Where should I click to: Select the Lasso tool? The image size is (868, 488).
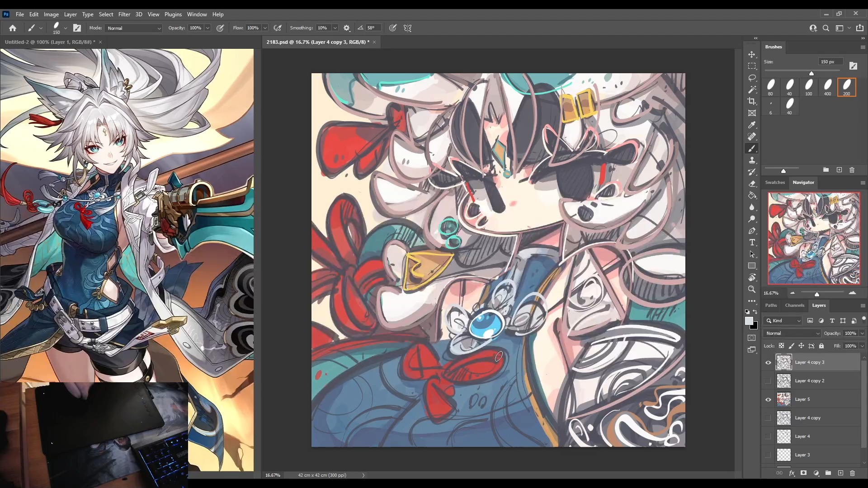(x=752, y=78)
